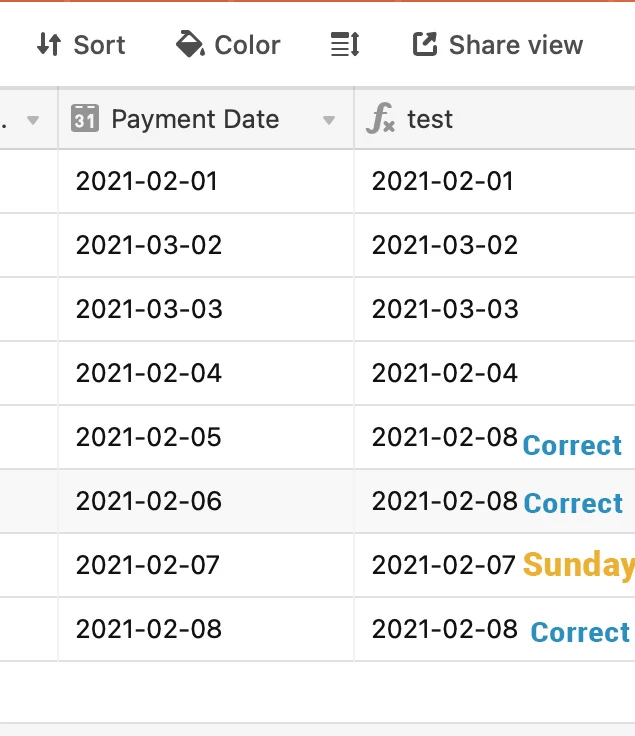
Task: Select Payment Date cell 2021-02-01
Action: click(206, 181)
